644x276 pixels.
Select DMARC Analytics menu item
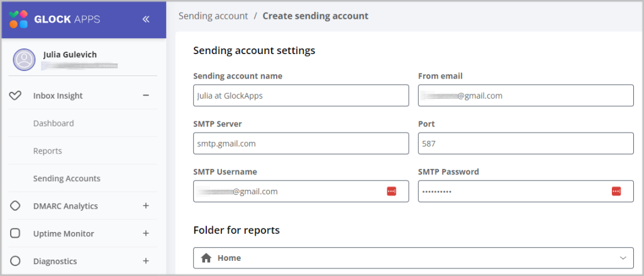tap(65, 206)
